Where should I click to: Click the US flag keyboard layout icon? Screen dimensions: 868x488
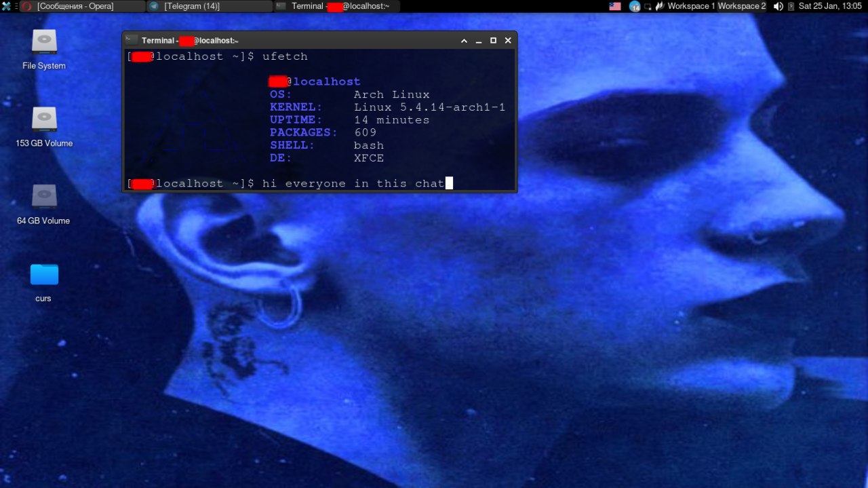coord(615,6)
